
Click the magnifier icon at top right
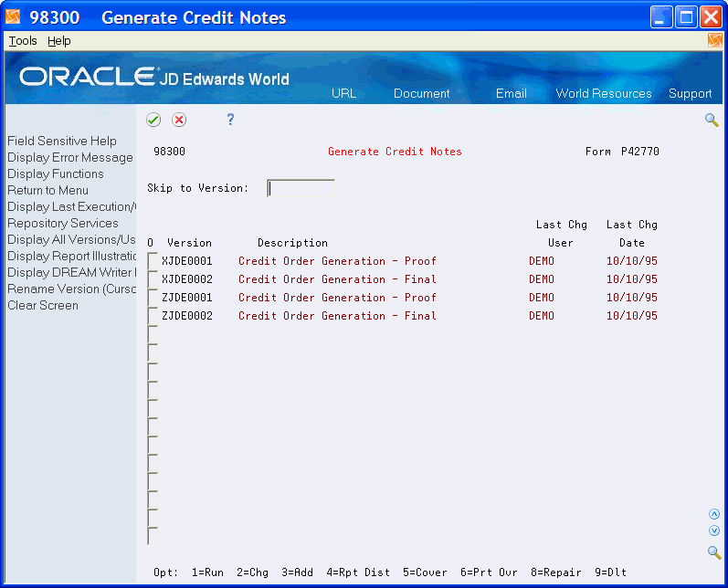(x=712, y=120)
